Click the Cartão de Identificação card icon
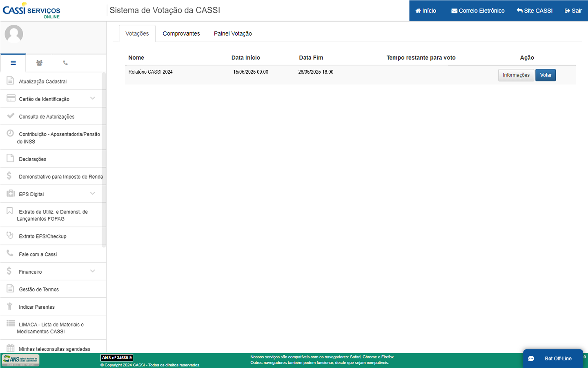588x368 pixels. (11, 98)
